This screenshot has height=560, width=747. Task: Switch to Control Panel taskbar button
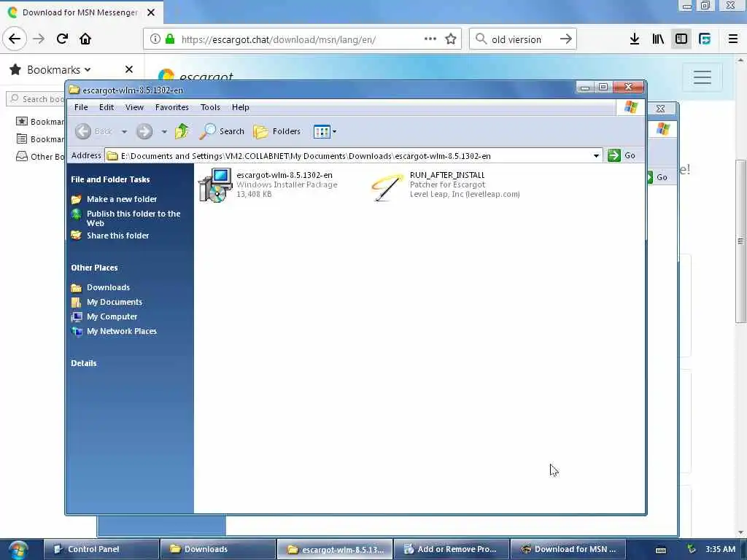tap(101, 549)
